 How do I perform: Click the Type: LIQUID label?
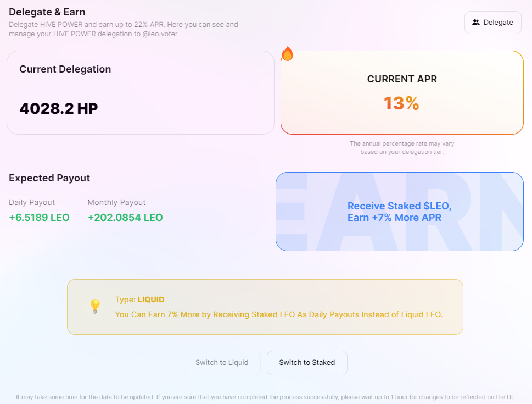click(140, 300)
